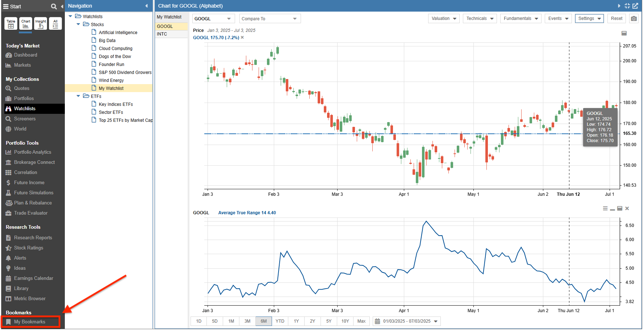Open Dogs of the Dow watchlist
The width and height of the screenshot is (644, 331).
115,57
